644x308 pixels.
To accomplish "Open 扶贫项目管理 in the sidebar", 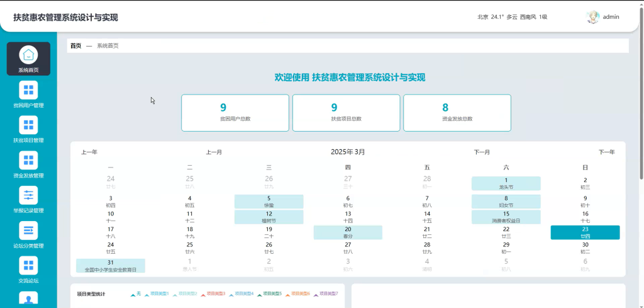I will [28, 130].
